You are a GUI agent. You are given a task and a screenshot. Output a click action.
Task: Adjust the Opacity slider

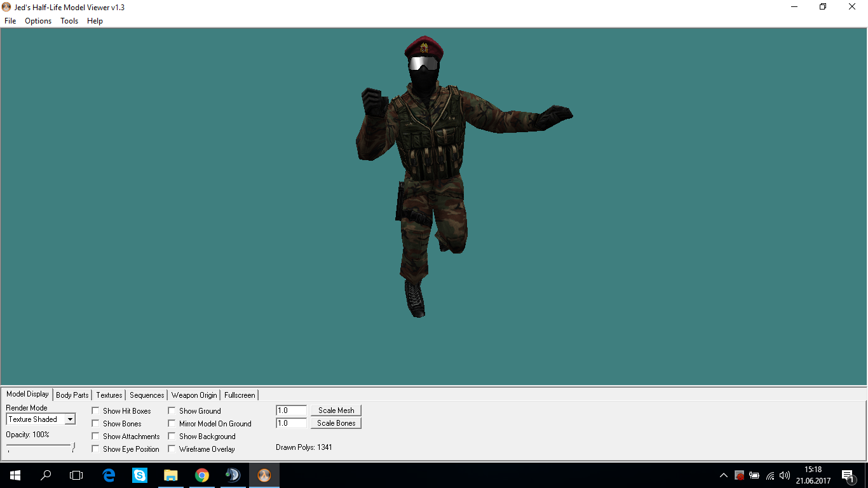(41, 447)
